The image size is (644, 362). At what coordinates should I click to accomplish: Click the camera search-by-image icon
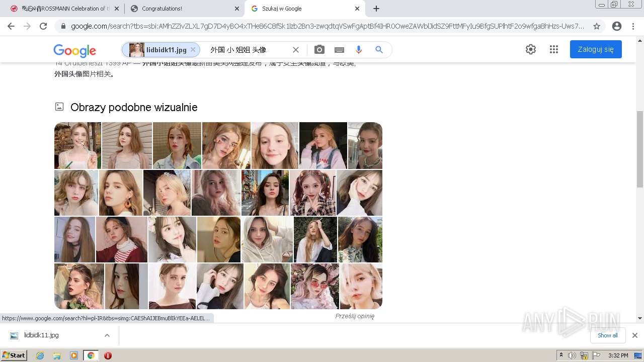tap(319, 50)
